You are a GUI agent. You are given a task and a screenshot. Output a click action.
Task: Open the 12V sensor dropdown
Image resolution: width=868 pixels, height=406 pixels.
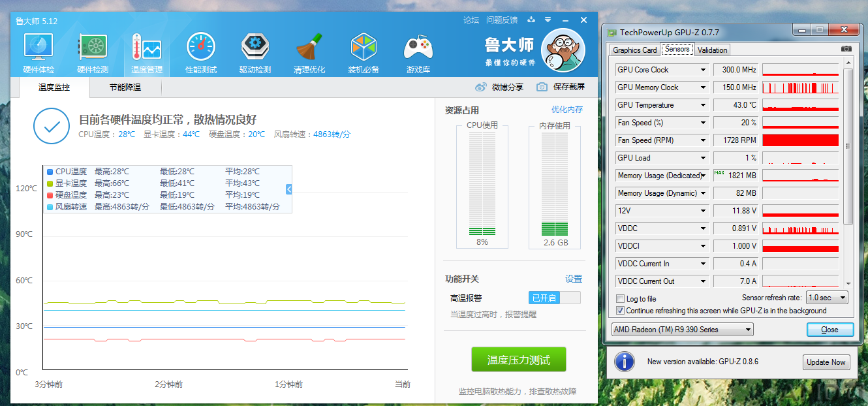[x=704, y=211]
